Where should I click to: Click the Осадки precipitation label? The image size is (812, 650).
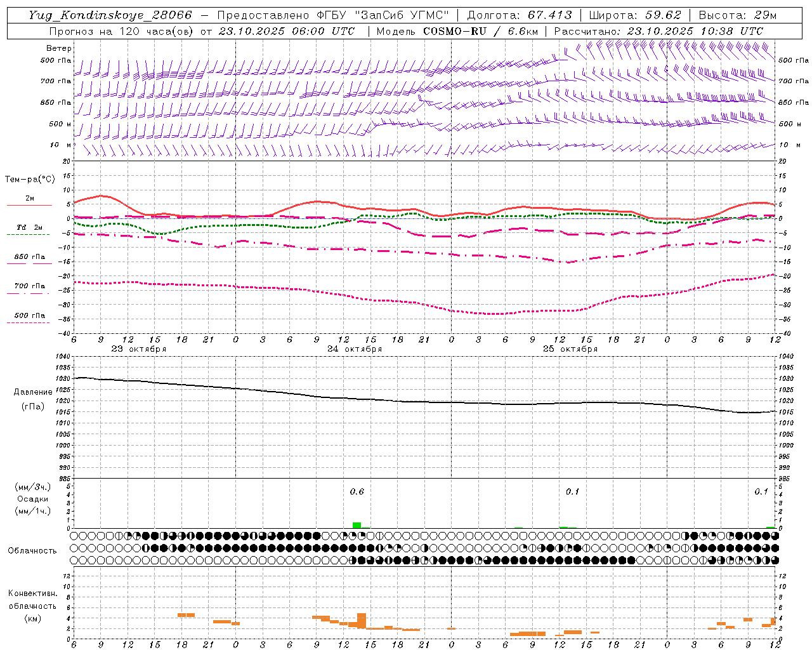(32, 499)
